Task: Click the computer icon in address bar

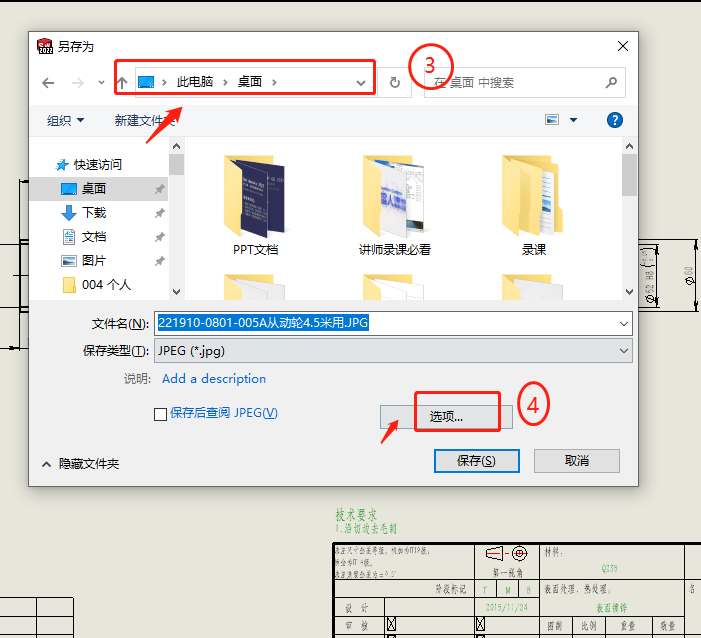Action: pyautogui.click(x=146, y=82)
